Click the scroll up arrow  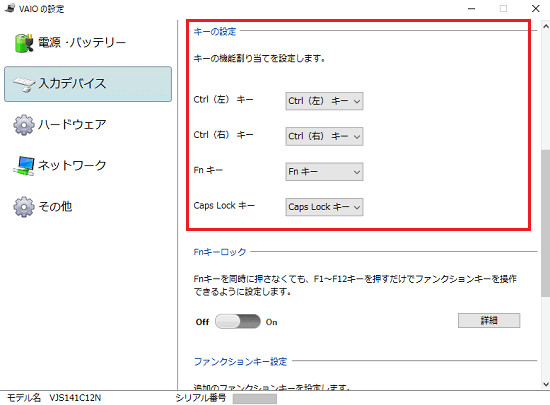545,26
